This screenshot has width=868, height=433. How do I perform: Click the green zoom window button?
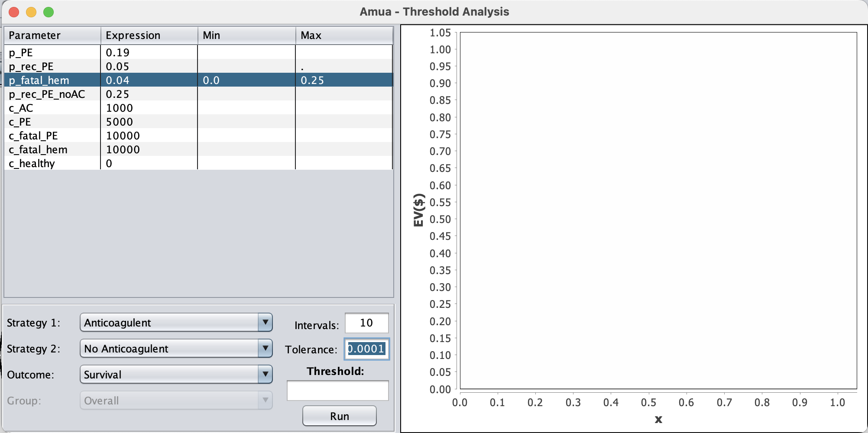(x=49, y=12)
